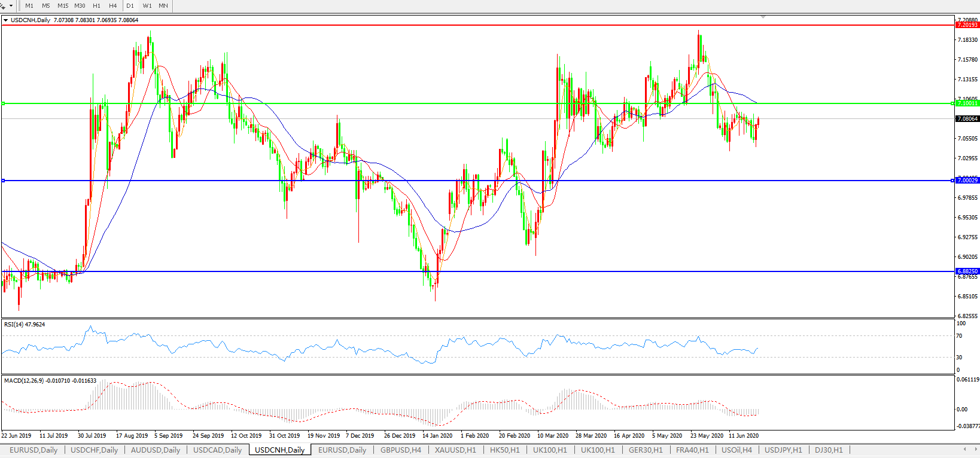The image size is (980, 458).
Task: Open the drawing tool dropdown arrow in toolbar
Action: pyautogui.click(x=10, y=6)
